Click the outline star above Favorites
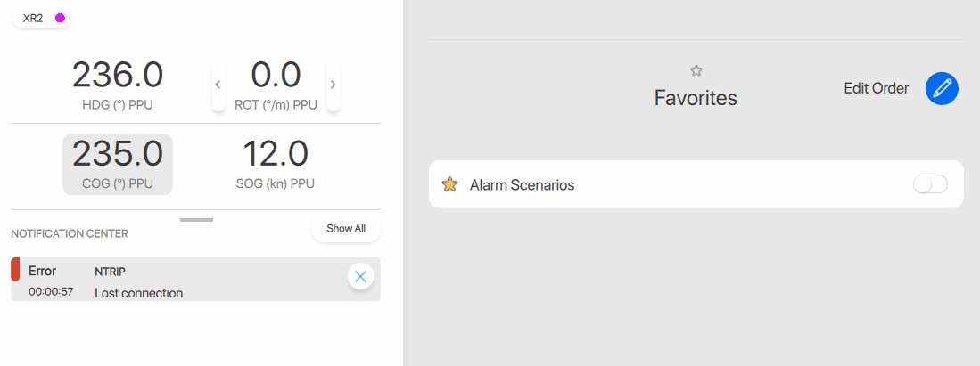The image size is (980, 366). (696, 70)
